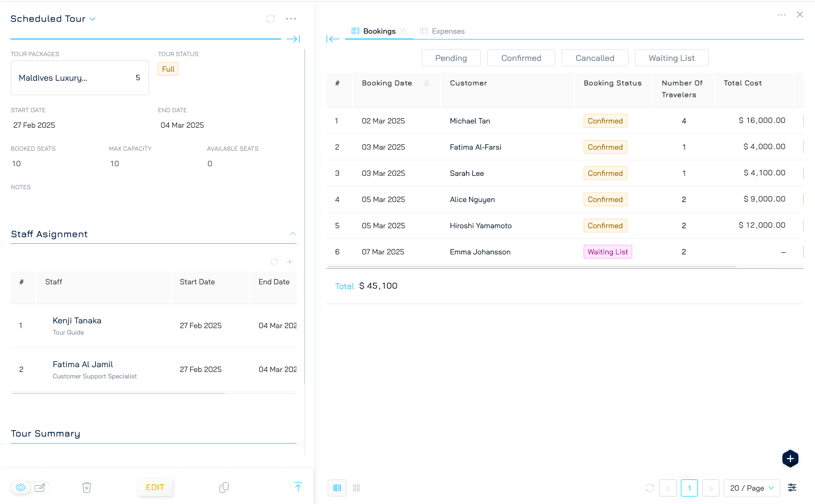Click the duplicate record icon
Image resolution: width=815 pixels, height=504 pixels.
pyautogui.click(x=224, y=487)
